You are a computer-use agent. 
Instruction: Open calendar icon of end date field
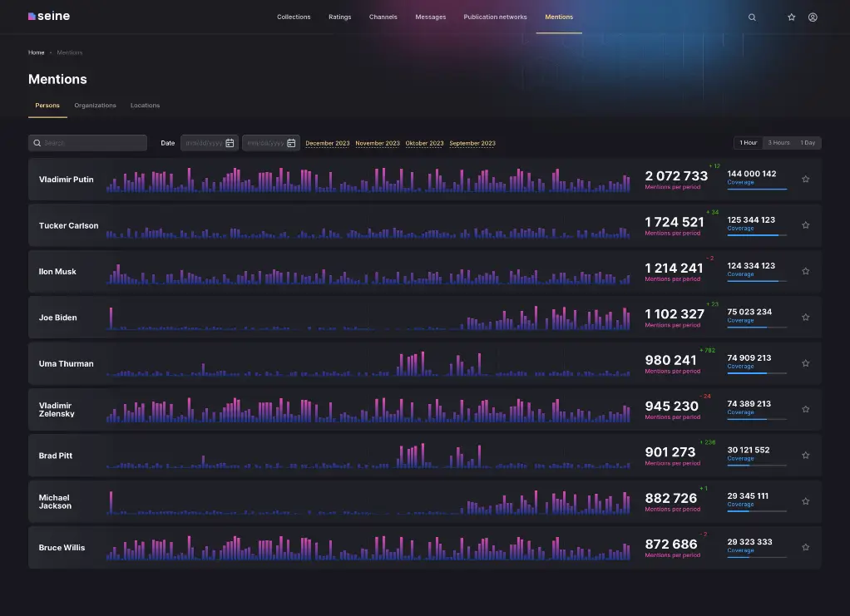tap(291, 143)
